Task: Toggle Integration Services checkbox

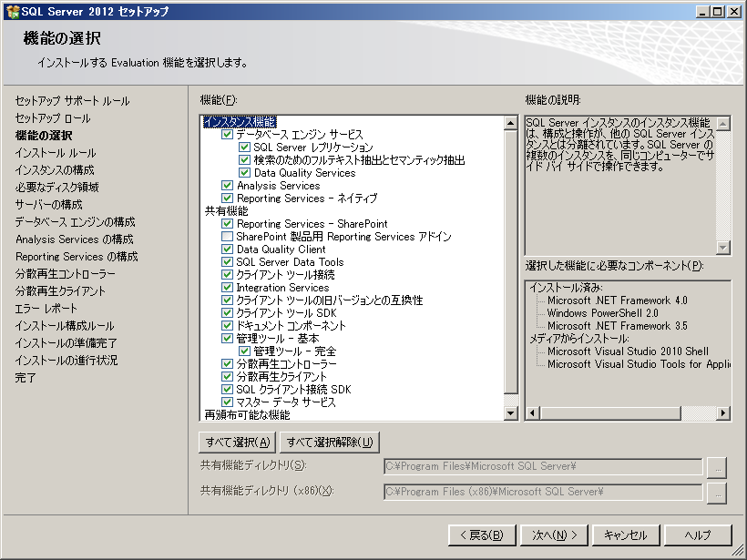Action: (228, 288)
